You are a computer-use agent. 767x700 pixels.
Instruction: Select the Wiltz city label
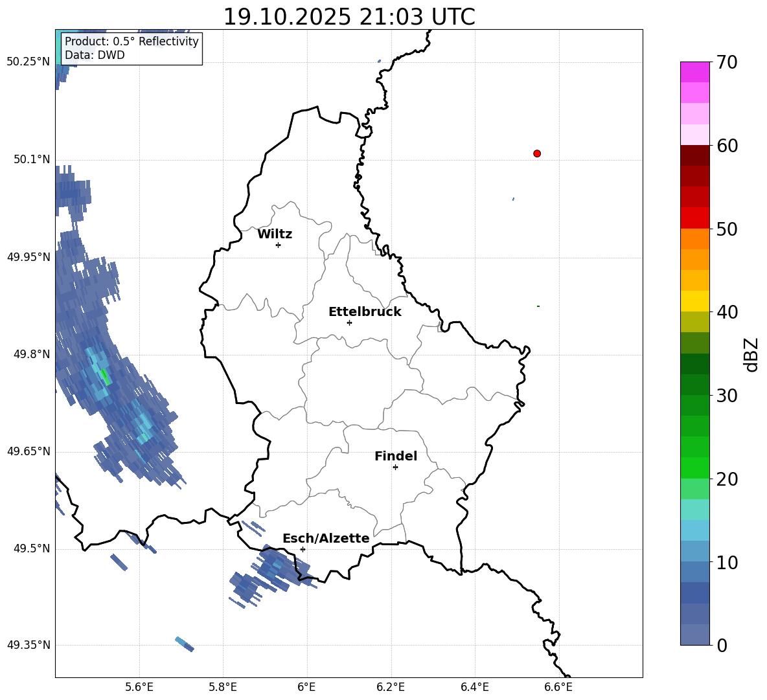coord(275,234)
